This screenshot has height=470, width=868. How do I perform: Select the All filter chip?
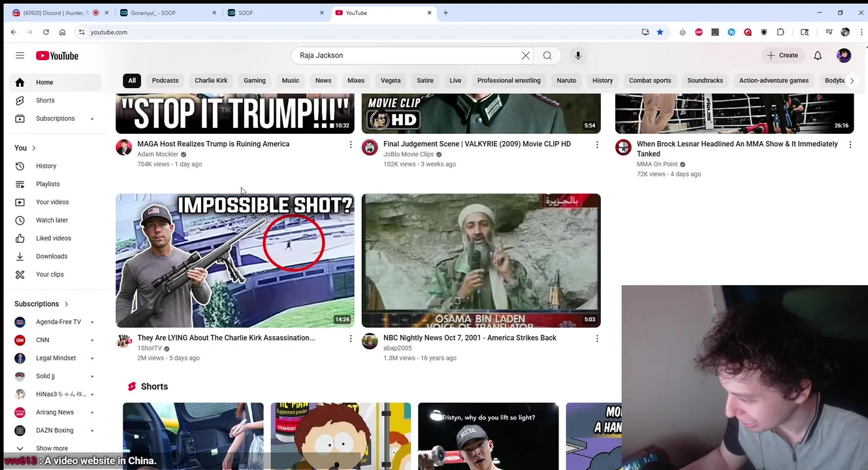(132, 81)
